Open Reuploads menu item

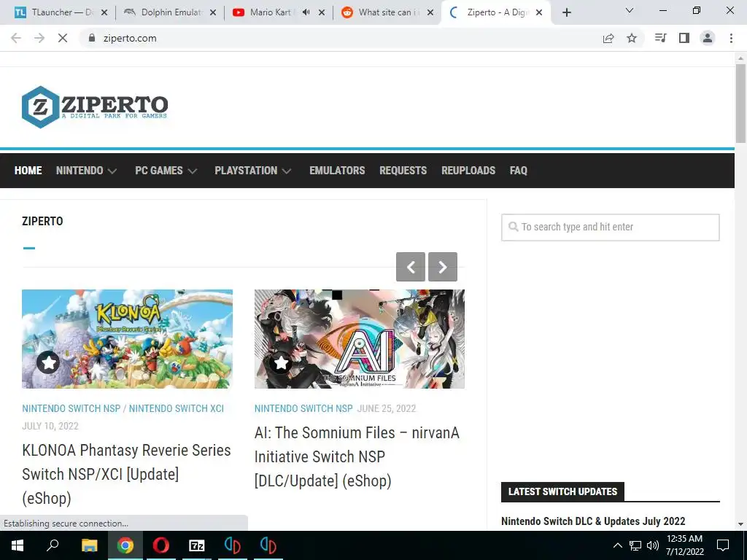[468, 171]
